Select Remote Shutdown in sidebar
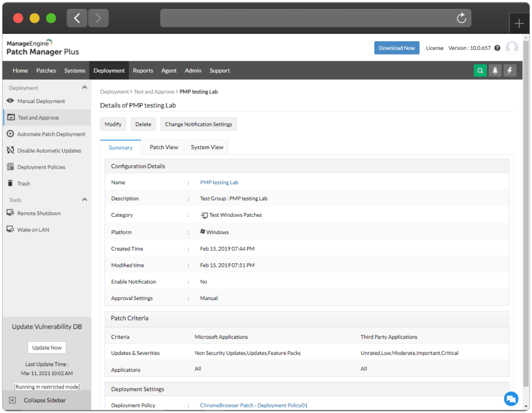532x413 pixels. (39, 213)
